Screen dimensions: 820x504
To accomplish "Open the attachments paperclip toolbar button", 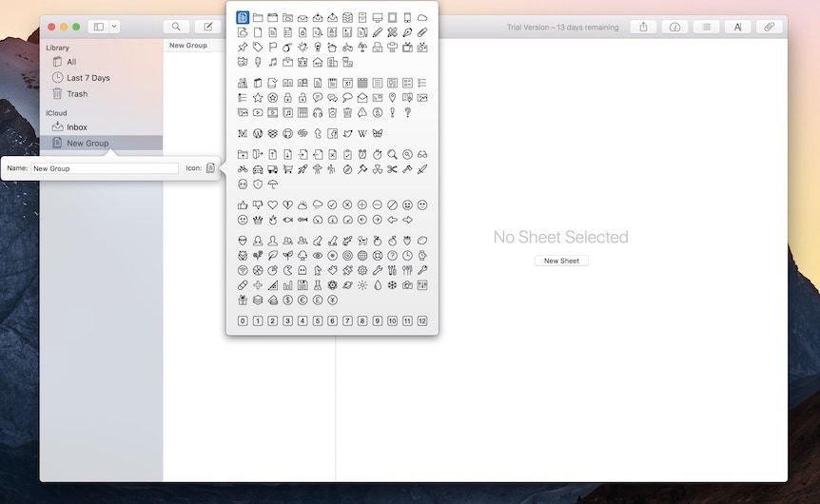I will pyautogui.click(x=769, y=27).
